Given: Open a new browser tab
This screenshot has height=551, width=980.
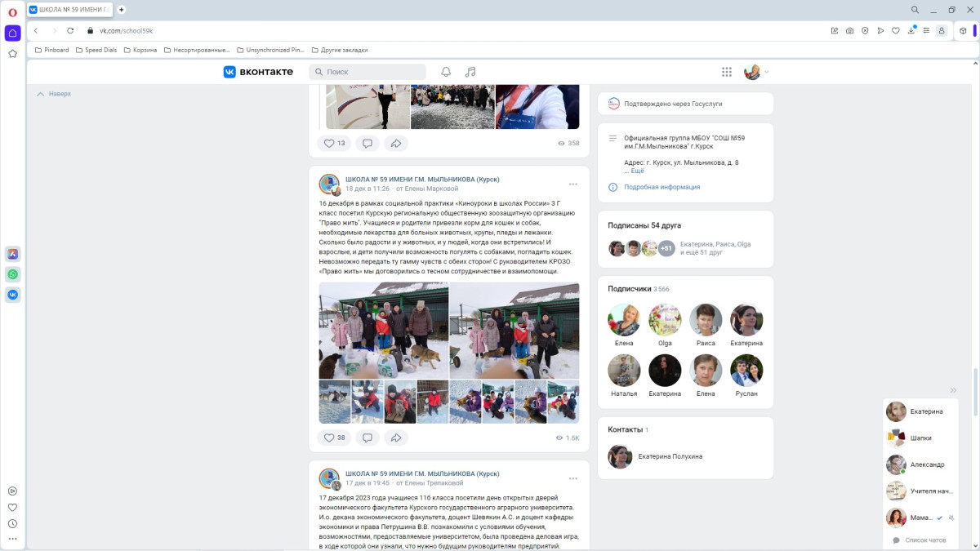Looking at the screenshot, I should click(x=122, y=10).
